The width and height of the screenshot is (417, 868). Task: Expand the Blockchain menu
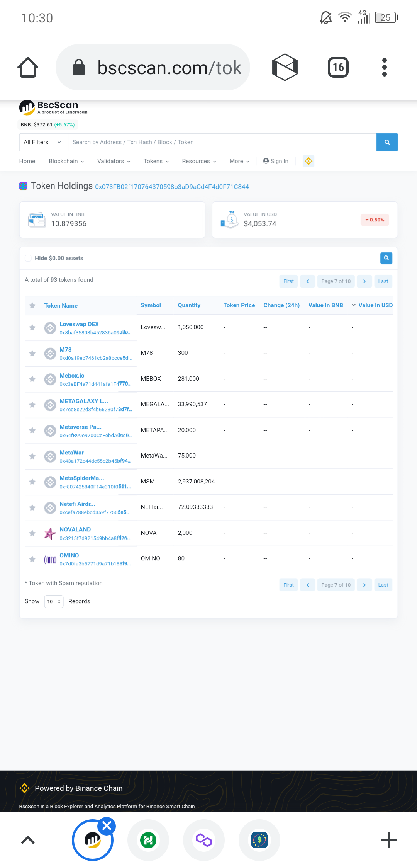[66, 161]
